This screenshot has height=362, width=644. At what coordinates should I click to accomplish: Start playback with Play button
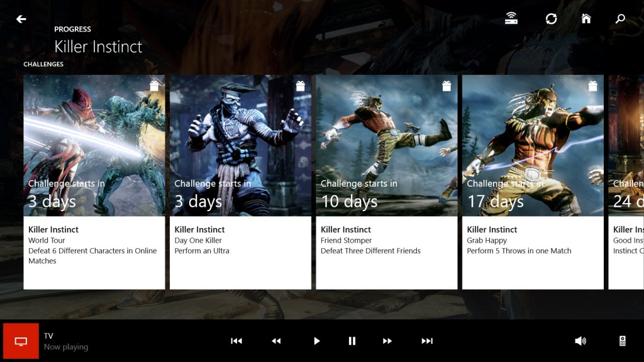316,341
